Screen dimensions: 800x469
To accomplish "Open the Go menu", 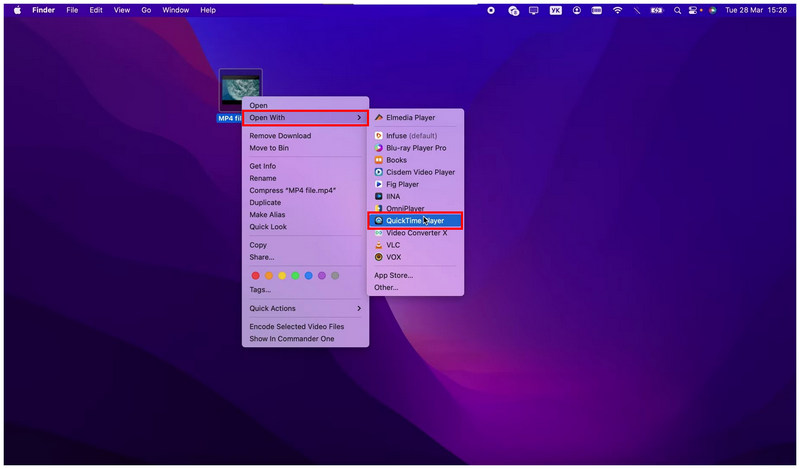I will [146, 10].
